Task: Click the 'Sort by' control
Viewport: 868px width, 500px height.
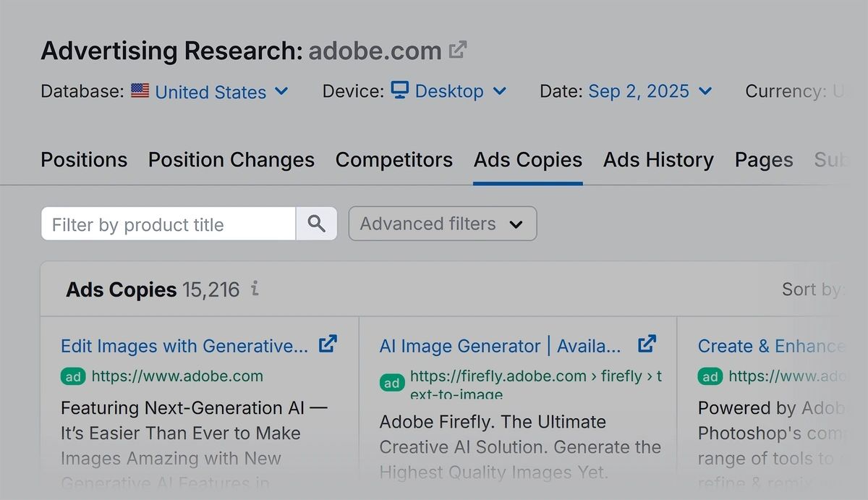Action: (813, 289)
